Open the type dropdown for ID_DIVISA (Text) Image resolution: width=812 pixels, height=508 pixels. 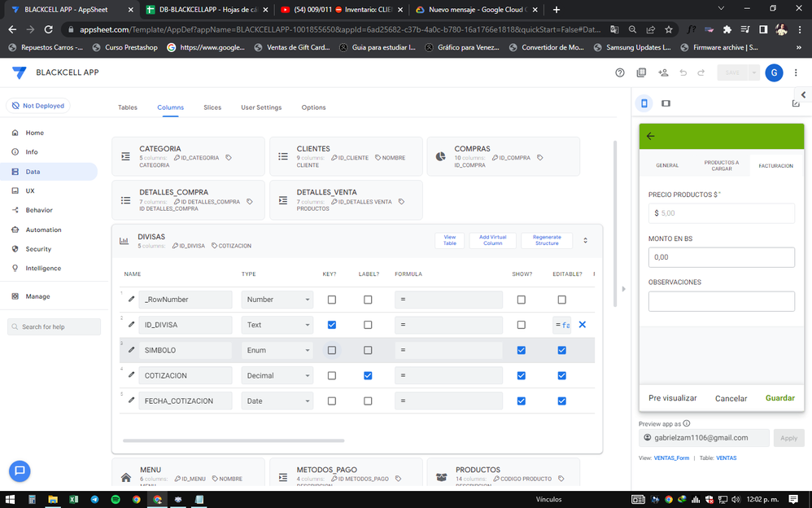[x=277, y=325]
